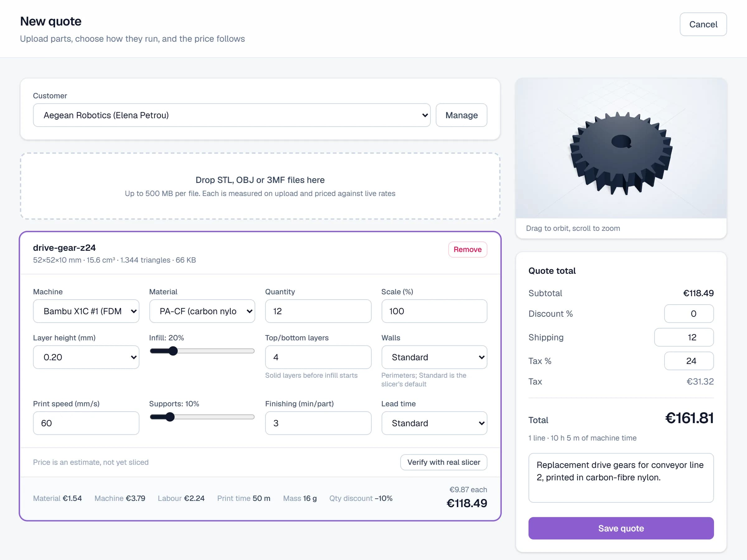Click the 'Machine €3.79' cost text
747x560 pixels.
pyautogui.click(x=120, y=498)
